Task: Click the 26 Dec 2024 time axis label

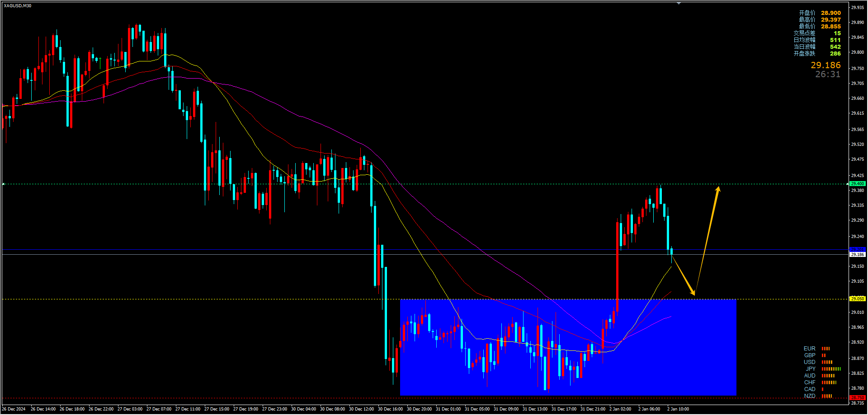Action: (14, 409)
